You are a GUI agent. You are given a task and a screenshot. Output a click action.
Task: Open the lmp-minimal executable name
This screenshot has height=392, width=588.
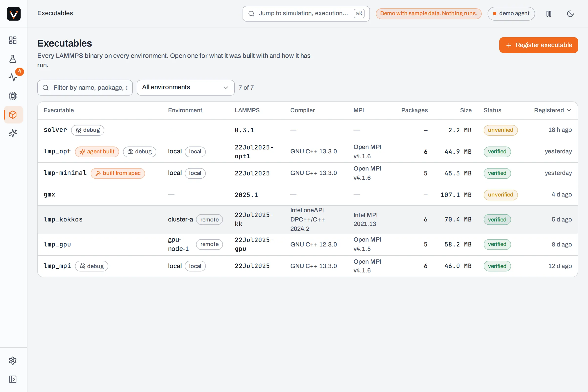click(x=65, y=173)
